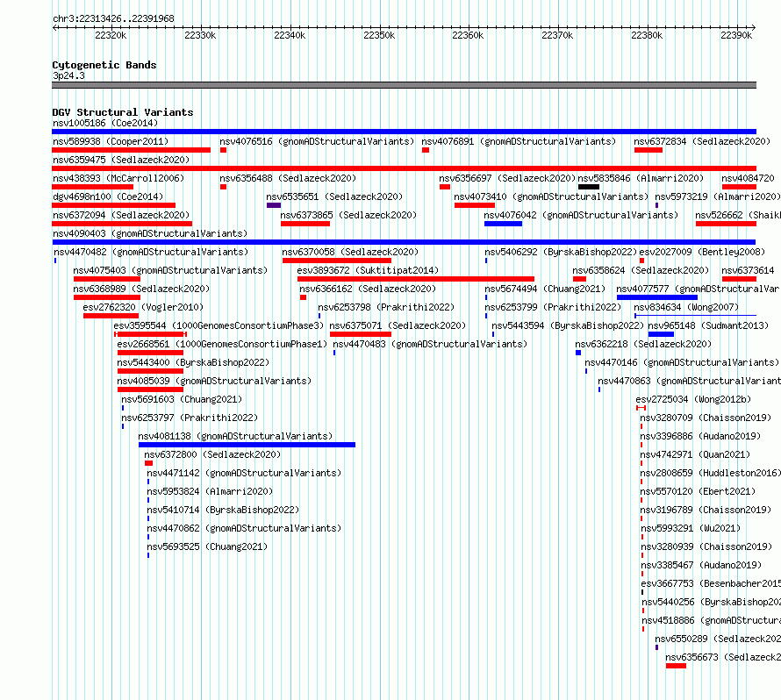
Task: Open nsv5993291 (Wu2021) variant
Action: [691, 528]
